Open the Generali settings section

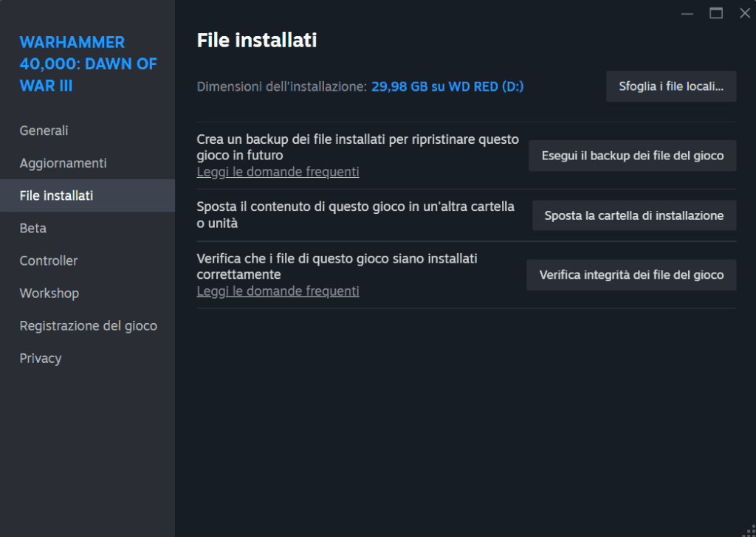click(44, 131)
